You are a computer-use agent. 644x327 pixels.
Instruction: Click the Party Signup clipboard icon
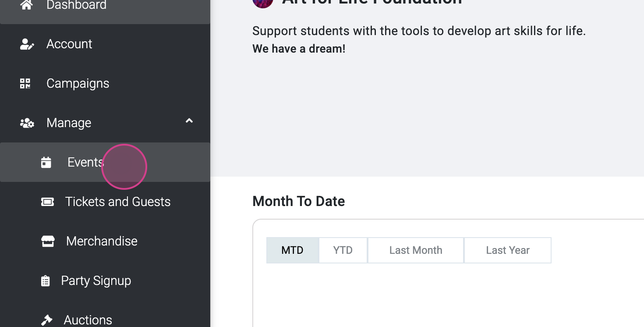pos(46,281)
